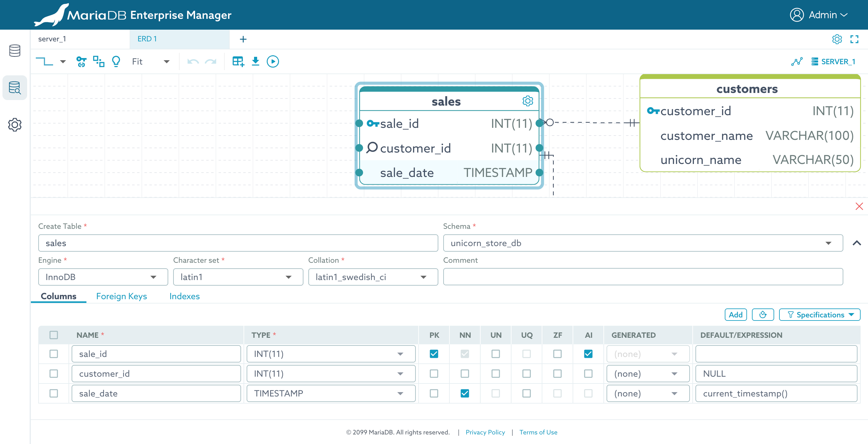Viewport: 868px width, 444px height.
Task: Enable NN checkbox for customer_id
Action: pos(465,374)
